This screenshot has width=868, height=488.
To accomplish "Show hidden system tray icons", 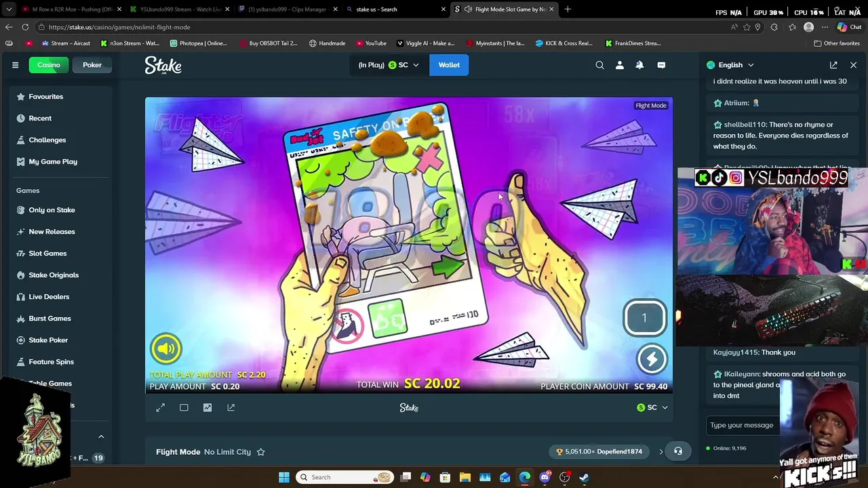I will (775, 477).
